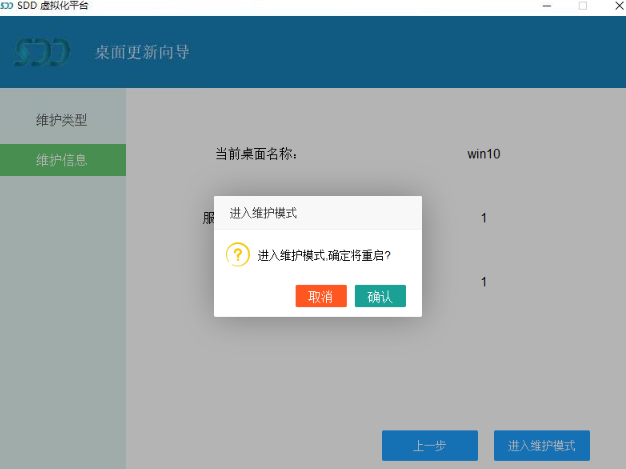
Task: Click the value 1 directly below win10
Action: [484, 218]
